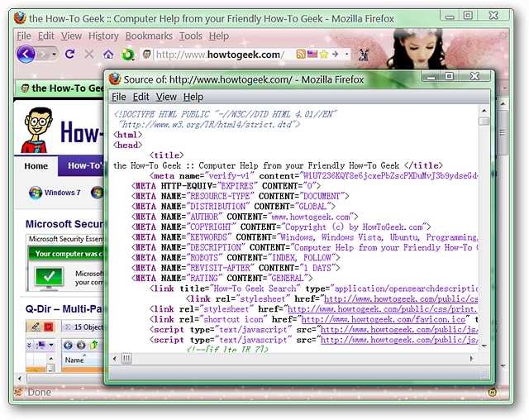Image resolution: width=529 pixels, height=420 pixels.
Task: Open the History menu
Action: pos(103,36)
